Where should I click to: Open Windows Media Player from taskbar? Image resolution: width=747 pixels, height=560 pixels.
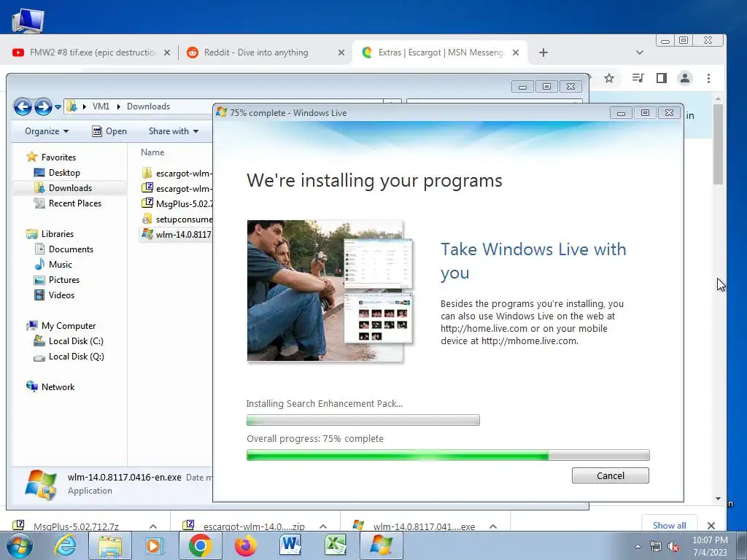point(154,545)
